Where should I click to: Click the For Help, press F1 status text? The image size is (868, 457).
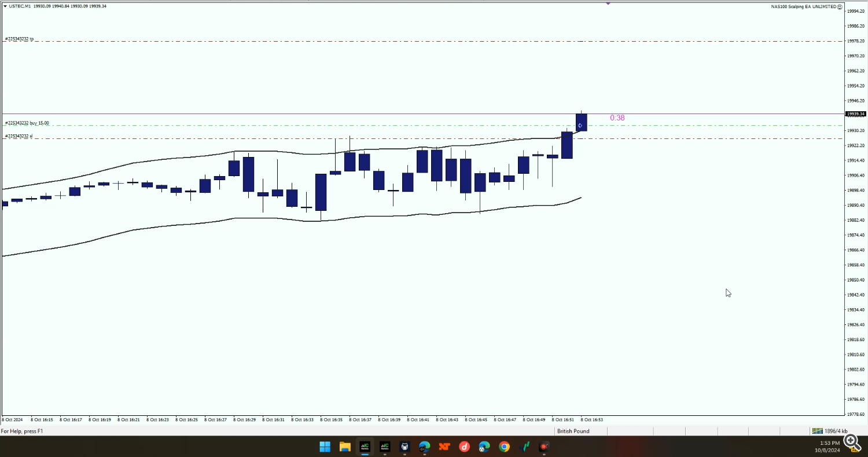[x=22, y=431]
